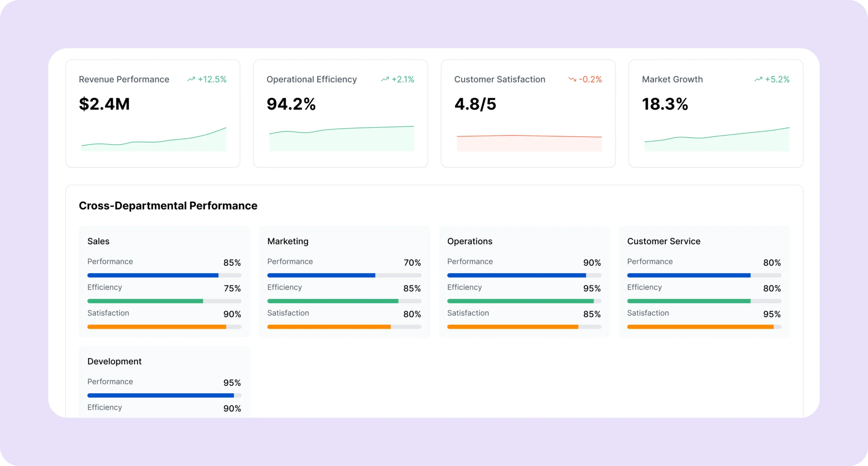Click the 18.3% Market Growth value
Image resolution: width=868 pixels, height=466 pixels.
tap(665, 104)
